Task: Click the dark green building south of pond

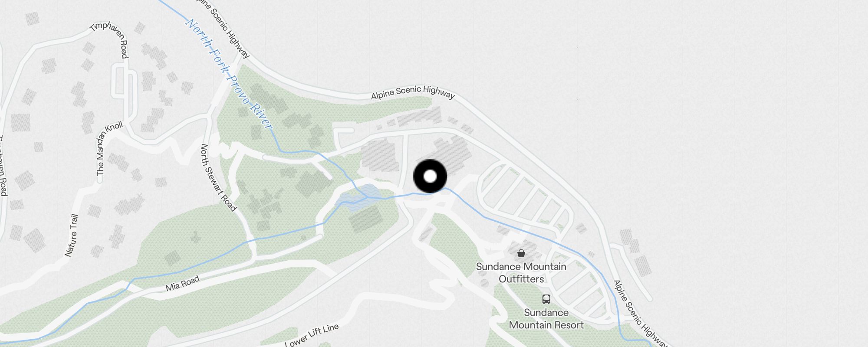Action: [365, 219]
